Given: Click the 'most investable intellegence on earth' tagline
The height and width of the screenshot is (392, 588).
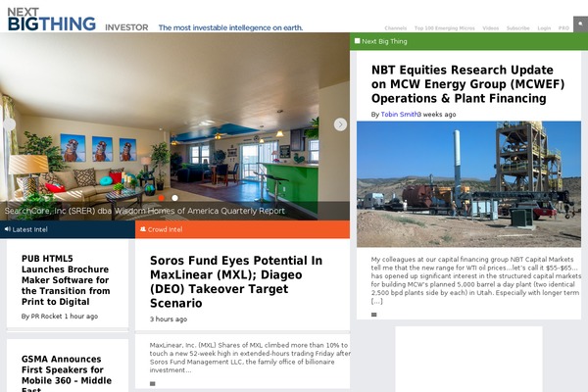Looking at the screenshot, I should [x=230, y=27].
